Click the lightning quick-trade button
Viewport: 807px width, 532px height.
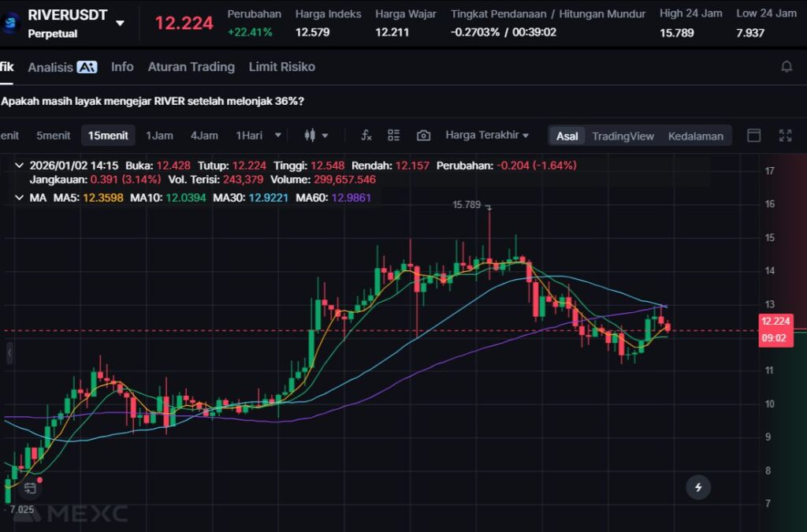tap(697, 488)
